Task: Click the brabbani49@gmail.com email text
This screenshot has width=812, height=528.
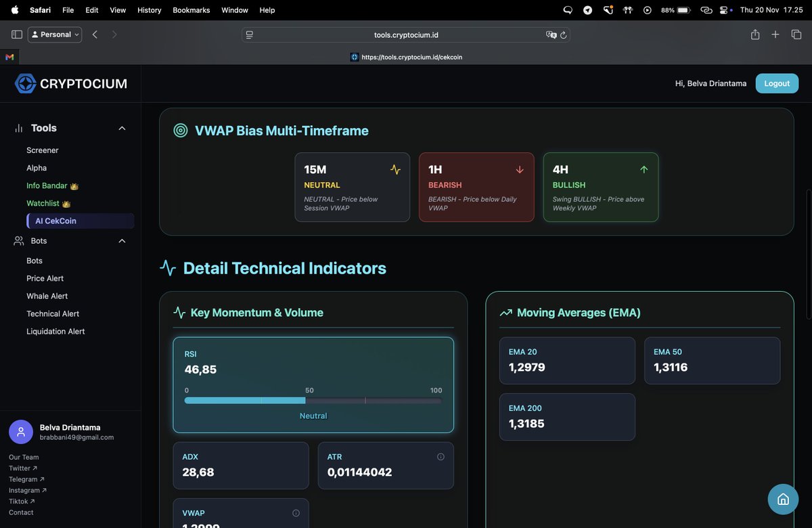Action: (x=76, y=437)
